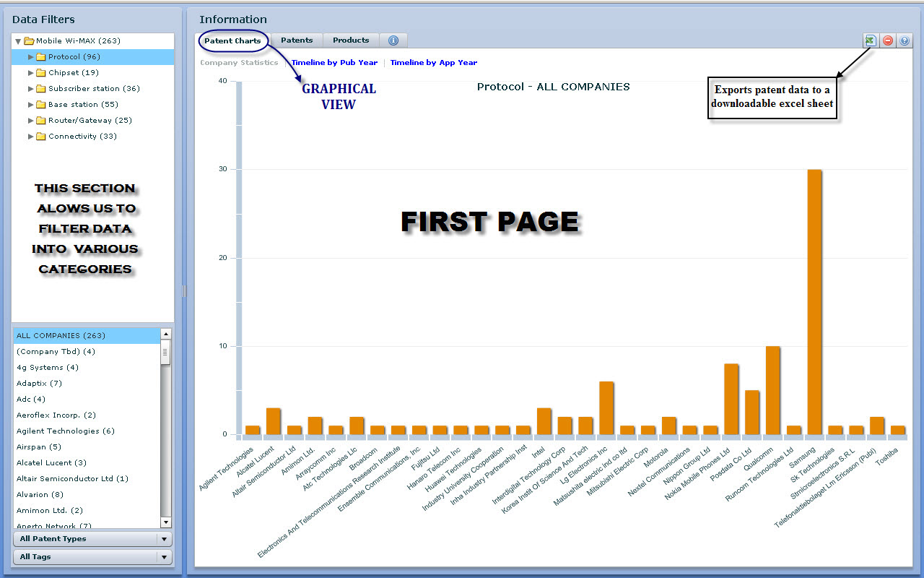
Task: Click the Chipset folder icon
Action: [41, 73]
